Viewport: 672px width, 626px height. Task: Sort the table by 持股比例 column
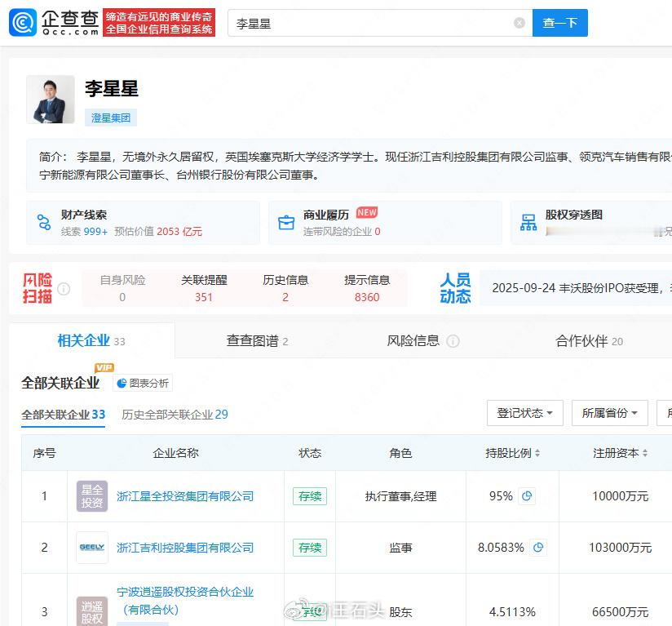[x=513, y=453]
